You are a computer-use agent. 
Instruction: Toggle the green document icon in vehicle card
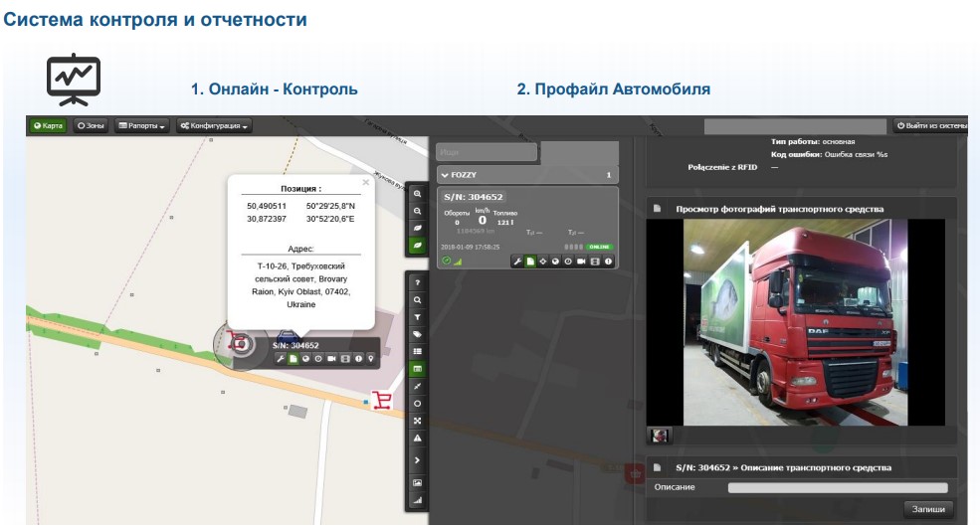[530, 262]
